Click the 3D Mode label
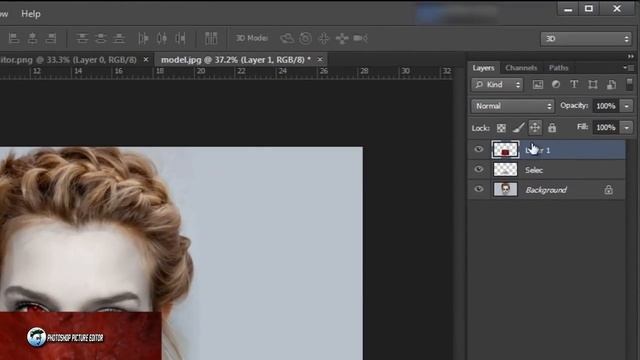Viewport: 640px width, 360px height. pyautogui.click(x=252, y=38)
